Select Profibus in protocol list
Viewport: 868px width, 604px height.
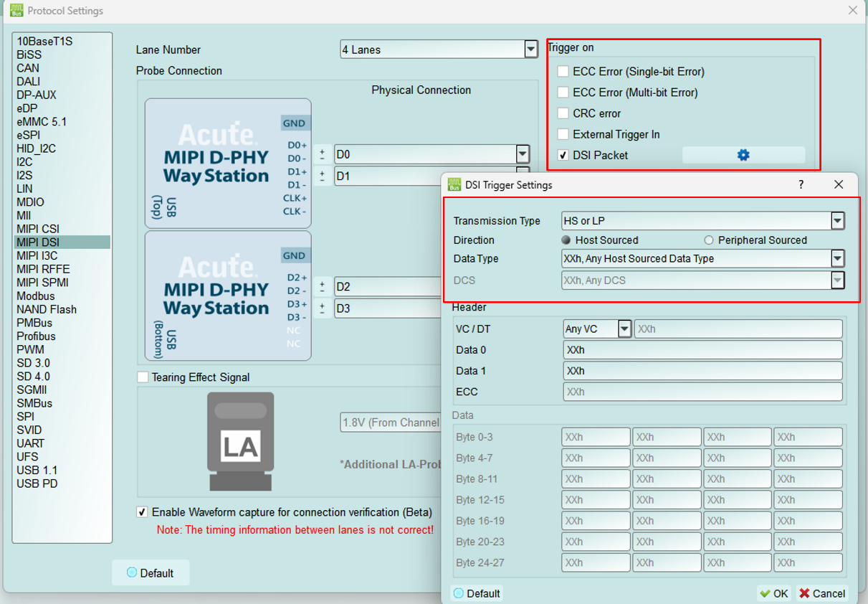(x=36, y=336)
